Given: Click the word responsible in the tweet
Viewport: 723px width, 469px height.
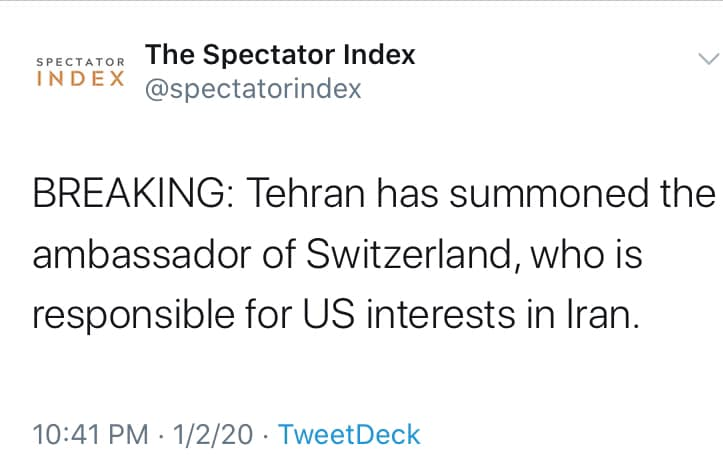Looking at the screenshot, I should coord(134,316).
